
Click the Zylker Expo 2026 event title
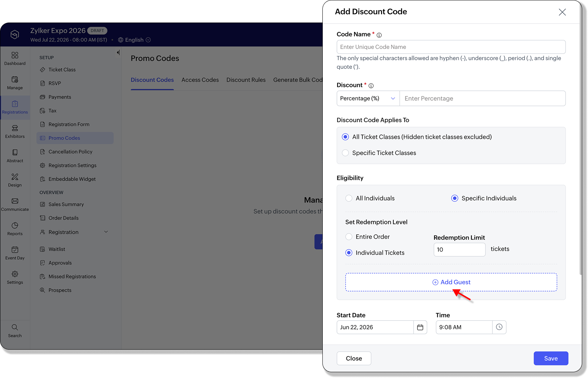tap(58, 31)
